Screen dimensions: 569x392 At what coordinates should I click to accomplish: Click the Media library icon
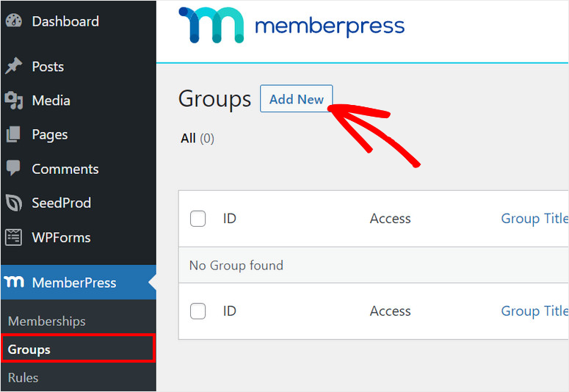click(x=14, y=101)
